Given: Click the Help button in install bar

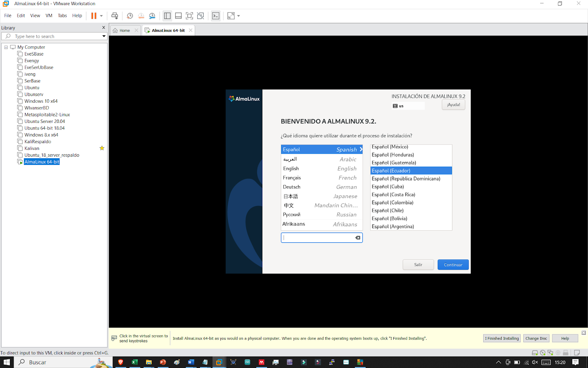Looking at the screenshot, I should [x=565, y=338].
